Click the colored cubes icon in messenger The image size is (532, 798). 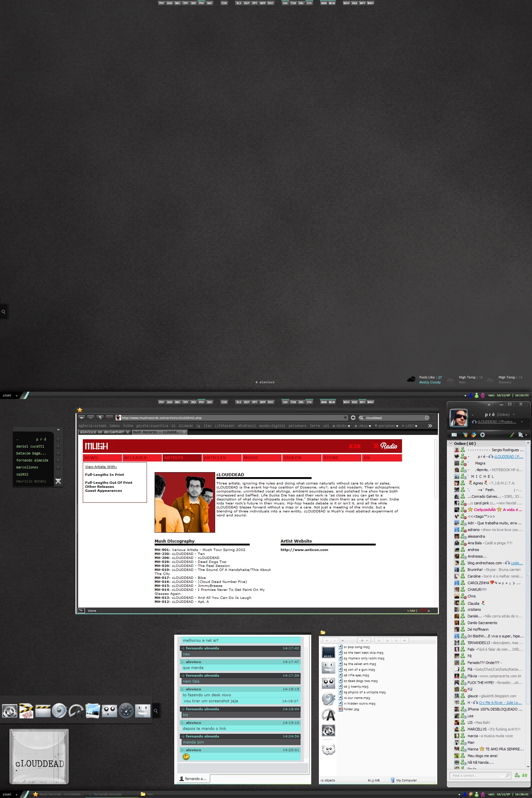point(473,435)
